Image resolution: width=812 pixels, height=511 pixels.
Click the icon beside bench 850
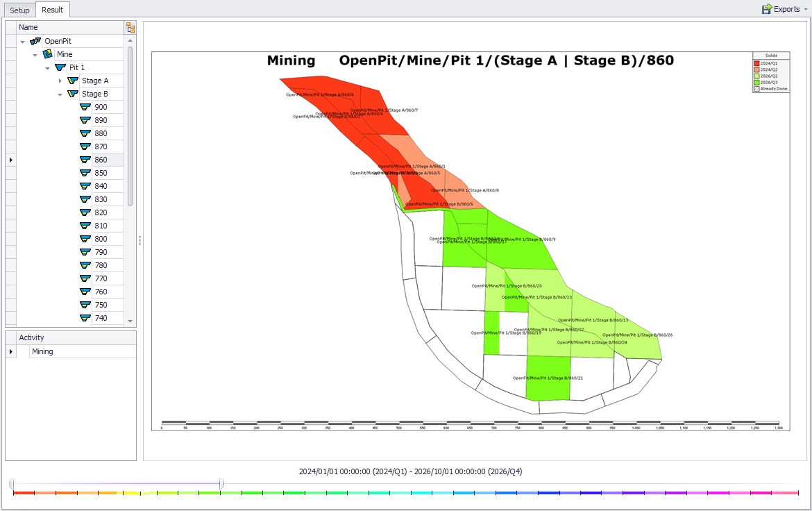[x=85, y=173]
